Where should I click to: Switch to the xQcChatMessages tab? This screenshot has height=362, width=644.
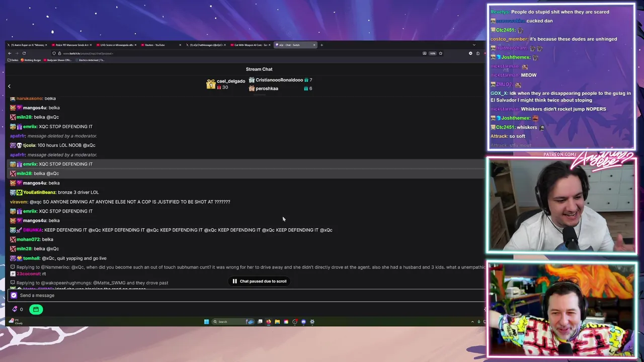[x=206, y=45]
